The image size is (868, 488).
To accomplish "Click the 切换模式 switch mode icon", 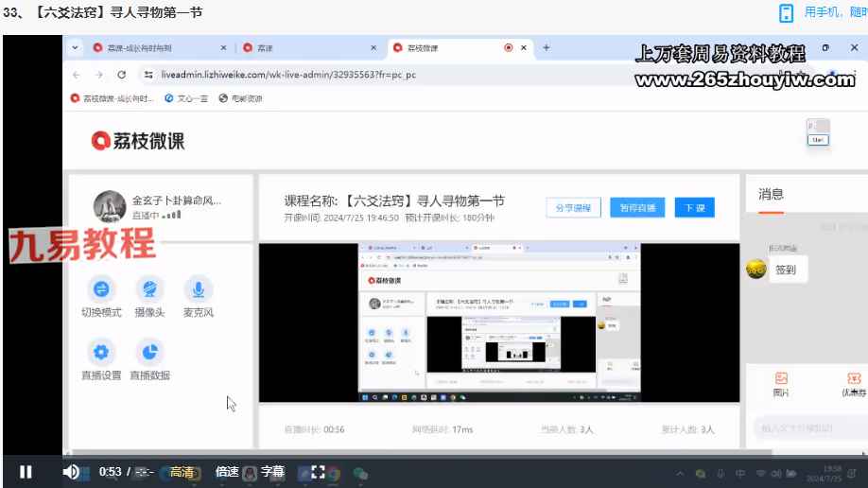I will pyautogui.click(x=101, y=289).
